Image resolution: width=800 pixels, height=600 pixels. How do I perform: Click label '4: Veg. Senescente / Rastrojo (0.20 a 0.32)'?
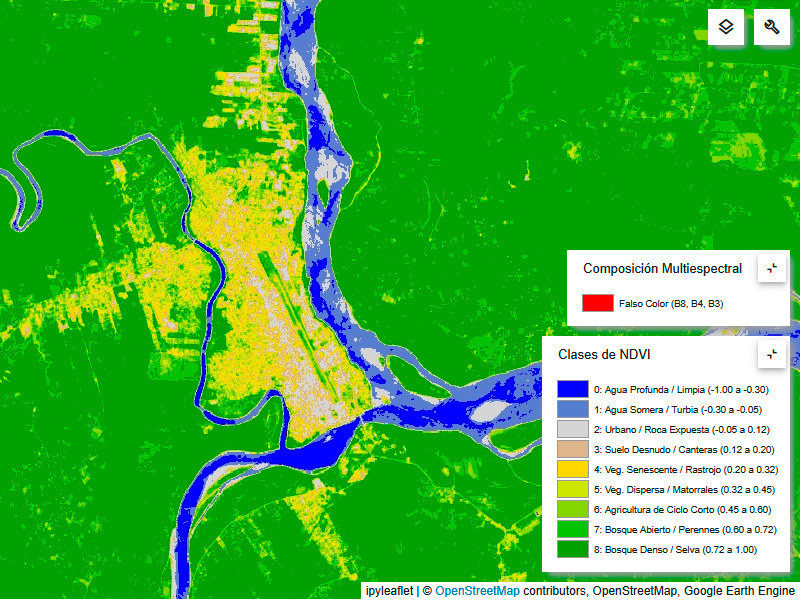tap(686, 469)
